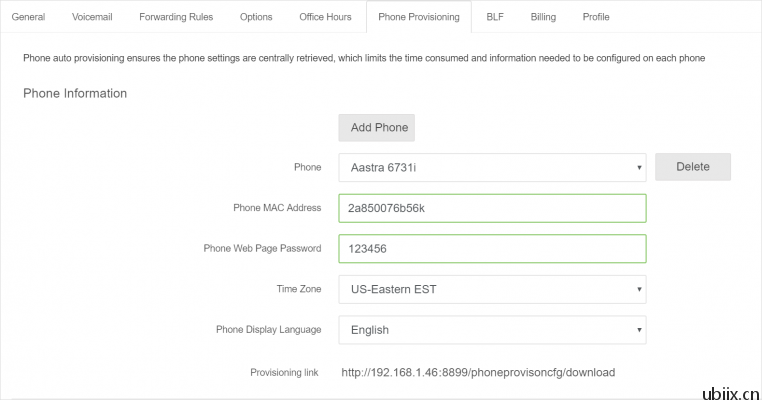Image resolution: width=762 pixels, height=400 pixels.
Task: Click the Phone MAC Address field
Action: tap(492, 208)
